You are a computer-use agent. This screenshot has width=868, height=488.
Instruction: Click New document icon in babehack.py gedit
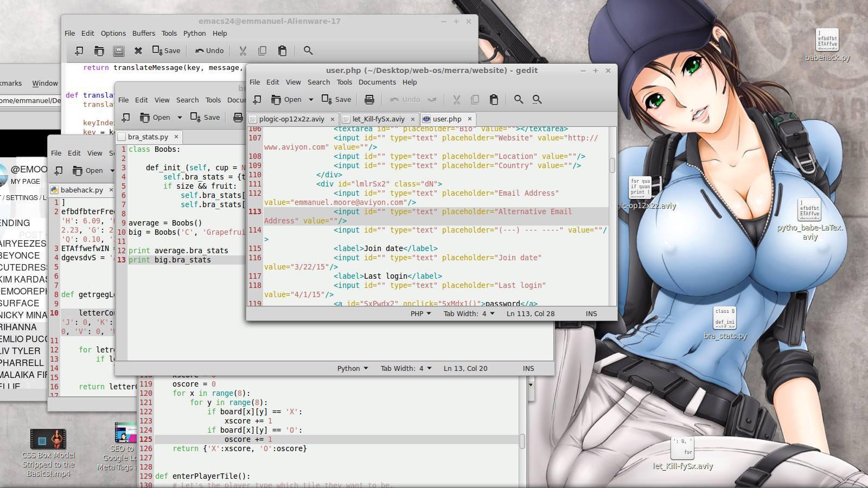[x=59, y=171]
